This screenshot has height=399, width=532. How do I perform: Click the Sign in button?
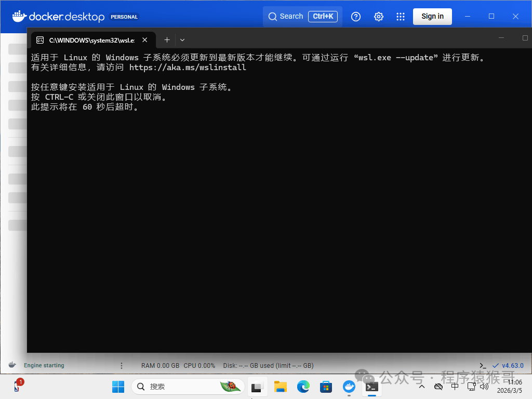(432, 17)
